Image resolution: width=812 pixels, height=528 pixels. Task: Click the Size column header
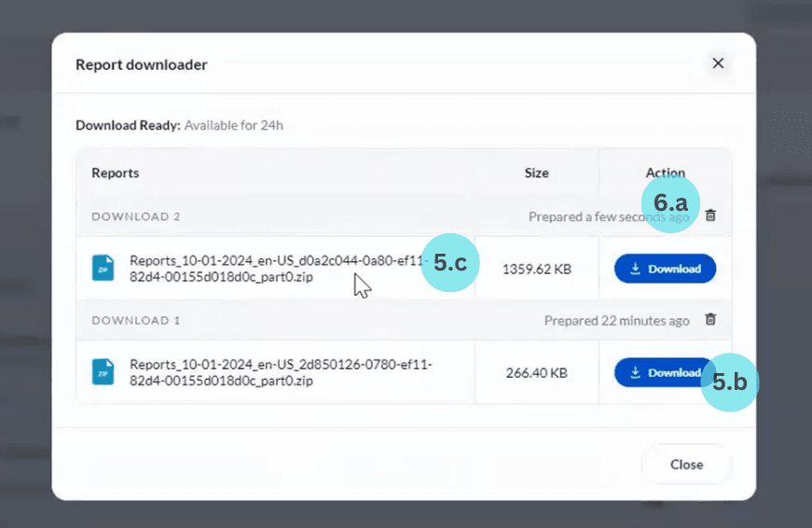[536, 174]
